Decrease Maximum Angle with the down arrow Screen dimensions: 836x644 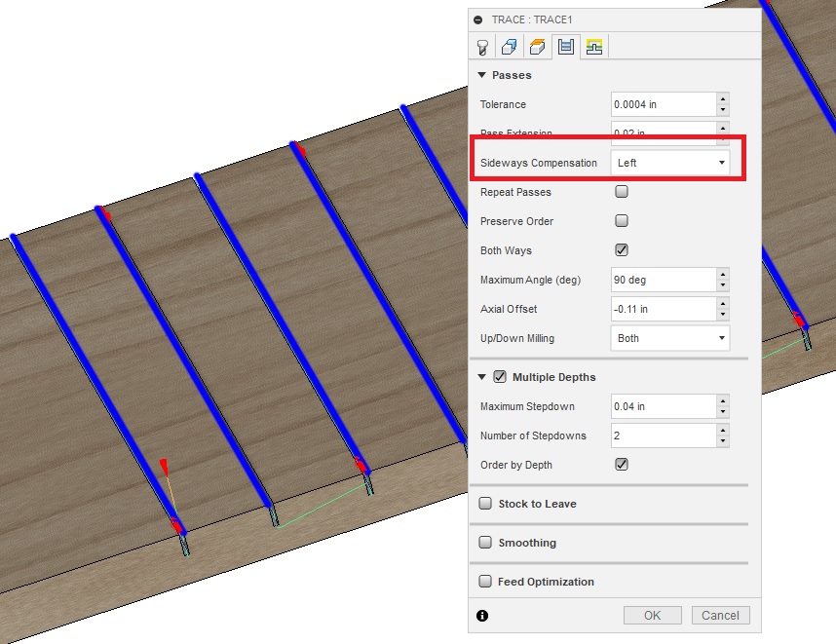coord(723,285)
